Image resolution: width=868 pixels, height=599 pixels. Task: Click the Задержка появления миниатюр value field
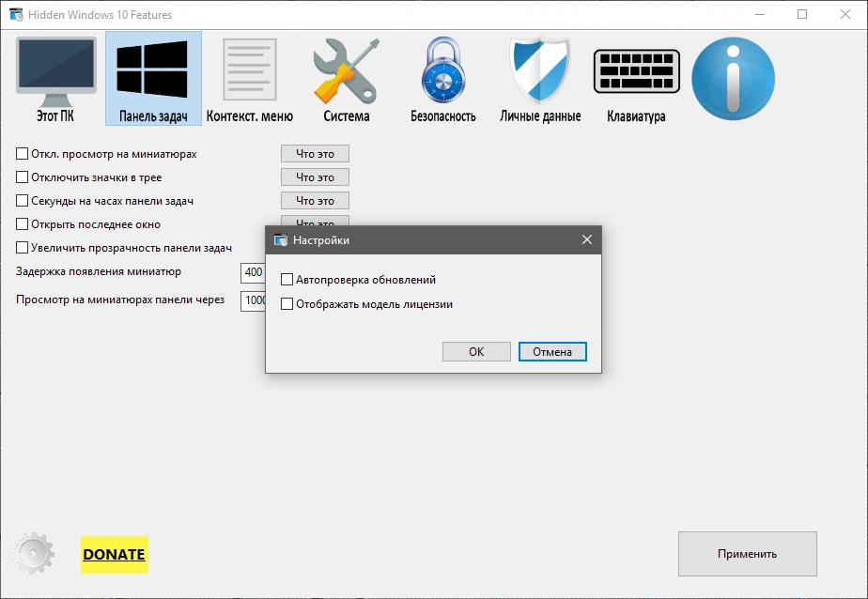(253, 272)
